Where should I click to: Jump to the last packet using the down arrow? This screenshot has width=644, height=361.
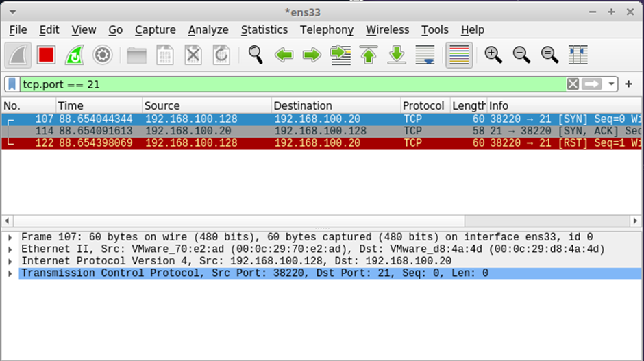coord(397,55)
